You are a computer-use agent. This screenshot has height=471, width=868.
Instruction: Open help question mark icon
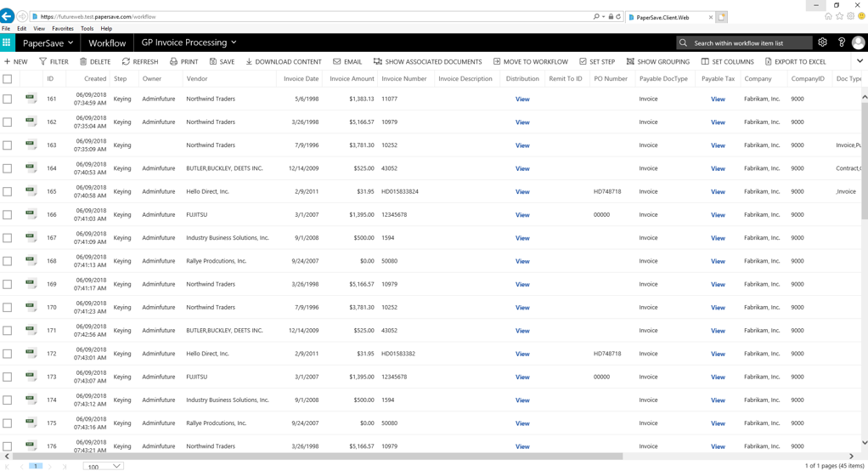tap(842, 43)
